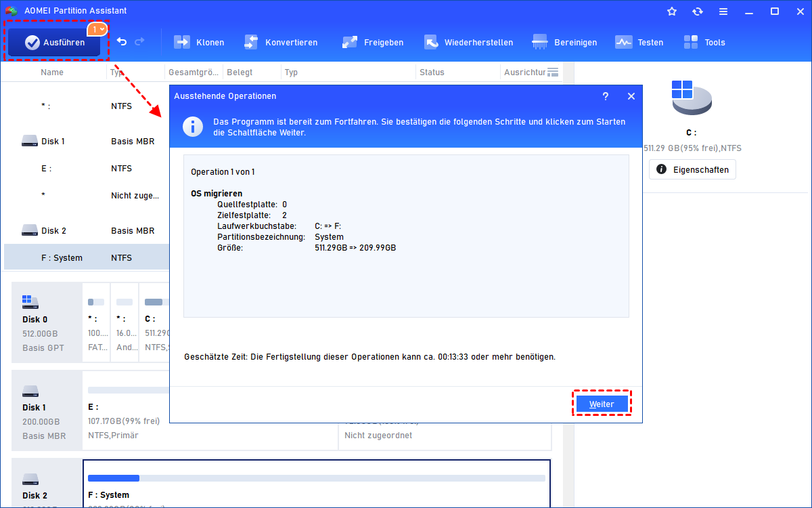
Task: Open the Wiederherstellen tool
Action: pos(468,42)
